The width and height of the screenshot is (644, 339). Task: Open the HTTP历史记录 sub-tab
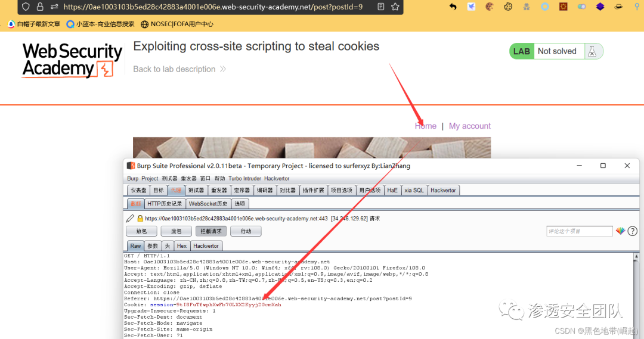165,204
